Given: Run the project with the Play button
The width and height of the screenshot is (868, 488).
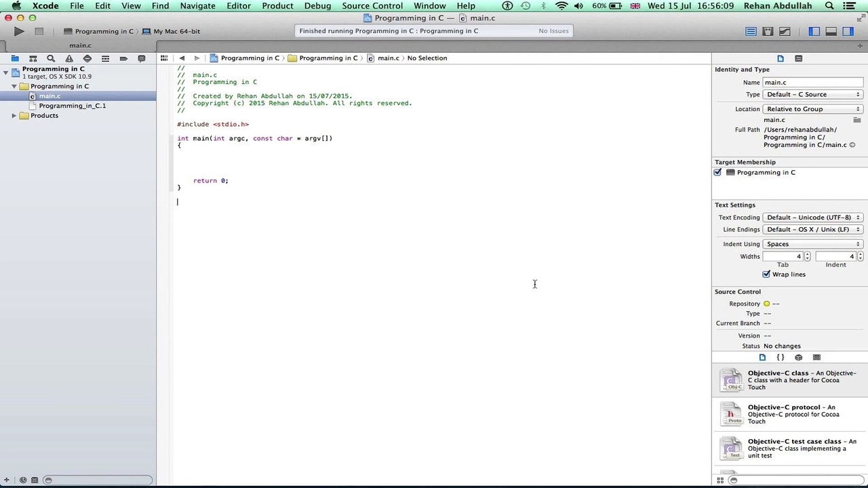Looking at the screenshot, I should (18, 31).
